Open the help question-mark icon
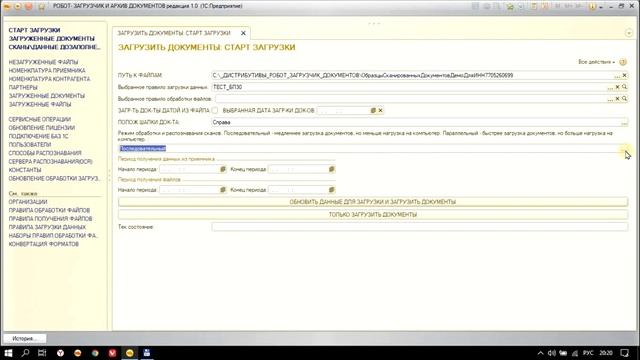This screenshot has height=360, width=640. point(623,62)
